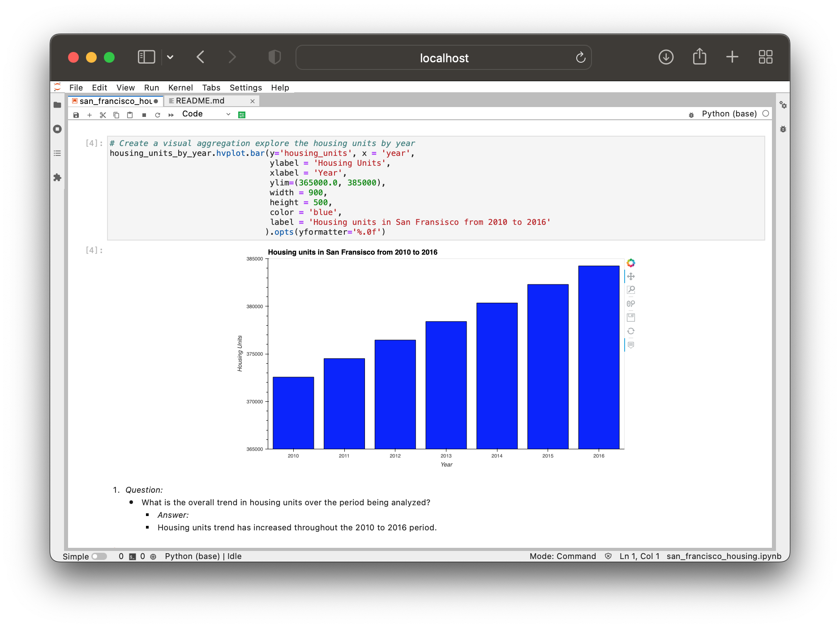Show Safari tab overview grid icon
This screenshot has width=840, height=628.
[766, 57]
